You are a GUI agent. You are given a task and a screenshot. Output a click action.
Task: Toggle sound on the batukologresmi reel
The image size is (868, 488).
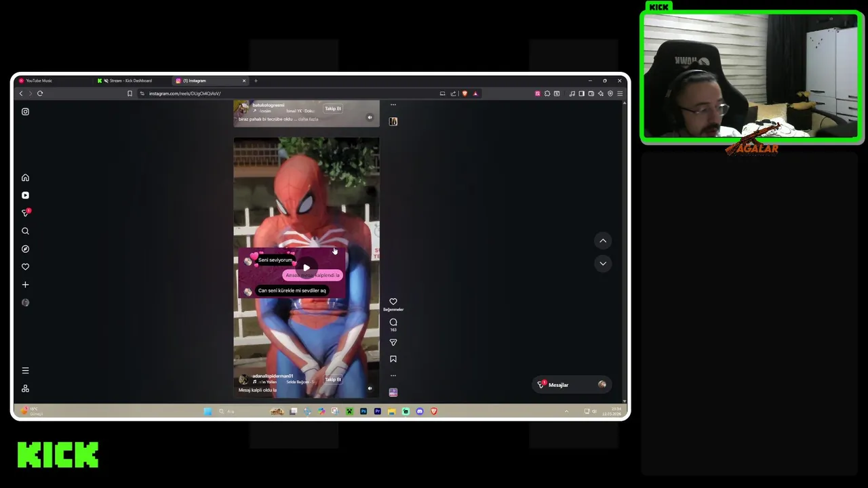tap(370, 117)
